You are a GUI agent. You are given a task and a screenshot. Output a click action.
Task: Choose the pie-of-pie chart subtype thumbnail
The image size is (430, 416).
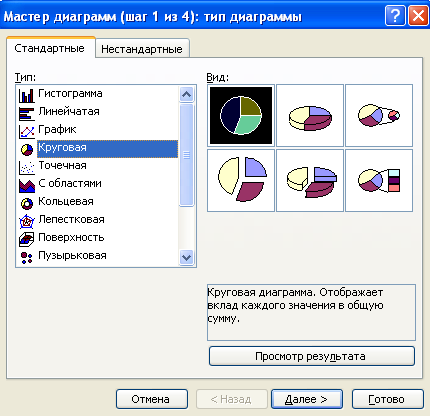[x=379, y=115]
